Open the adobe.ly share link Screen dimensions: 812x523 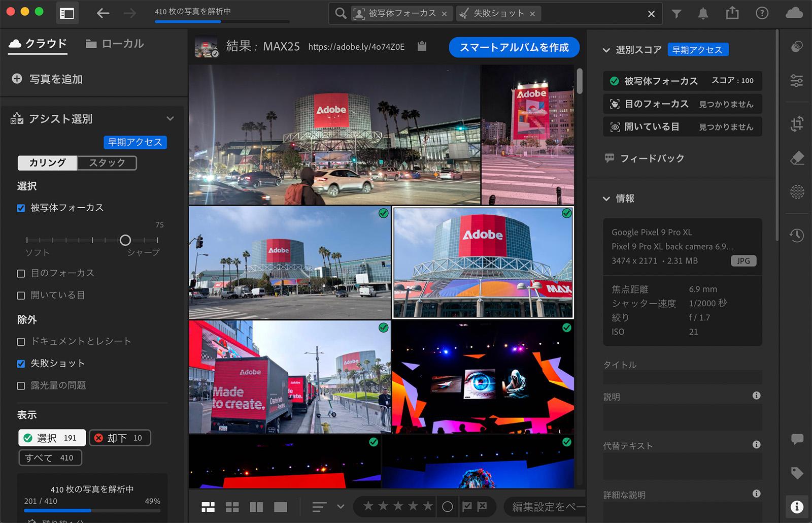click(356, 47)
